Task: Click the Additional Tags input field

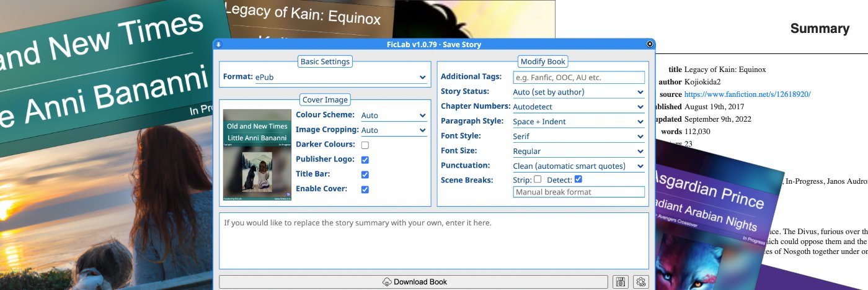Action: coord(579,78)
